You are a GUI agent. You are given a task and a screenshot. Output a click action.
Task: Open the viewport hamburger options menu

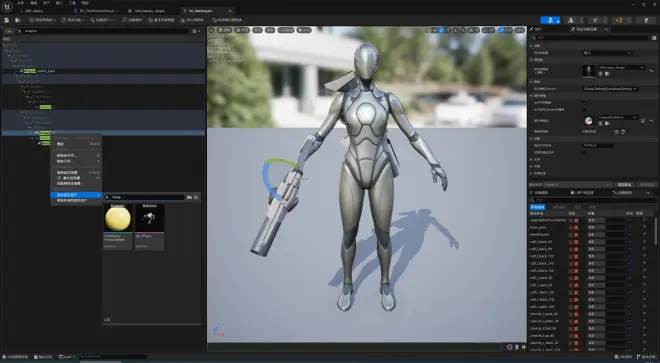[x=212, y=30]
